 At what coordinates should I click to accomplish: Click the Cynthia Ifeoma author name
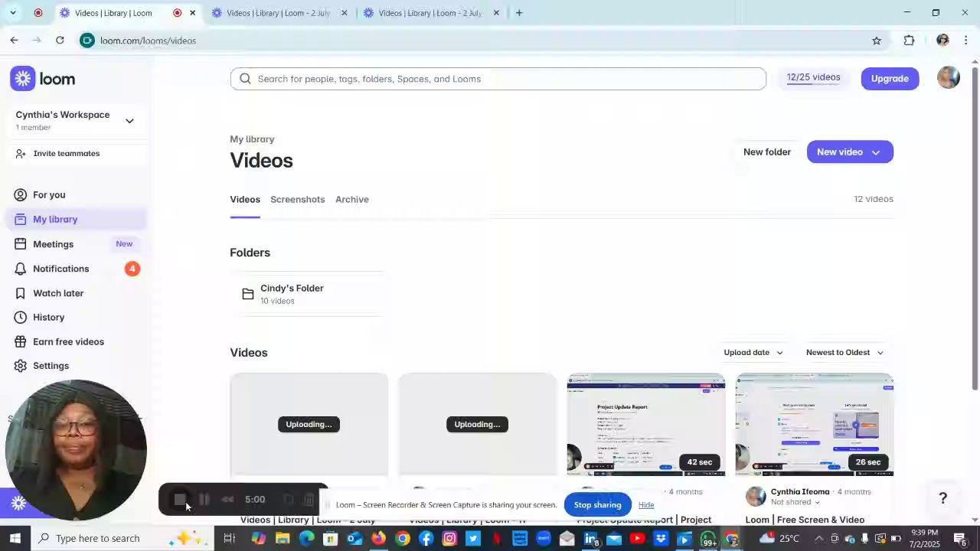click(x=800, y=491)
